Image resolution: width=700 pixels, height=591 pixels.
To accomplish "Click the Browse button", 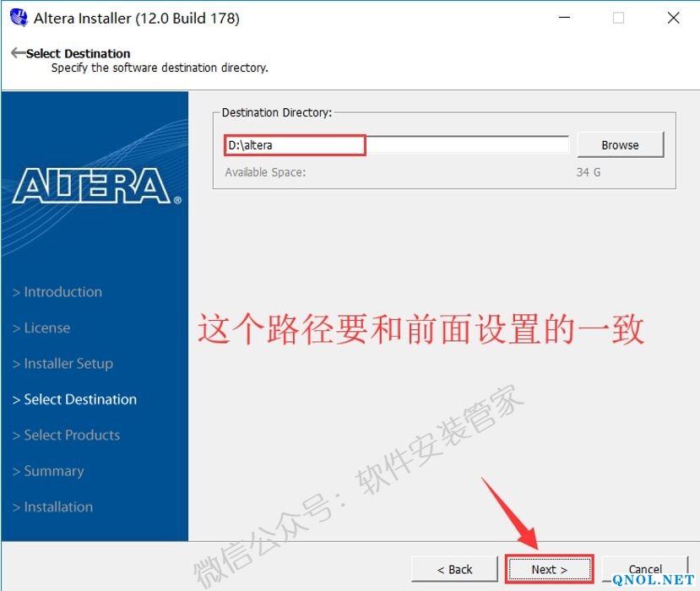I will 620,145.
